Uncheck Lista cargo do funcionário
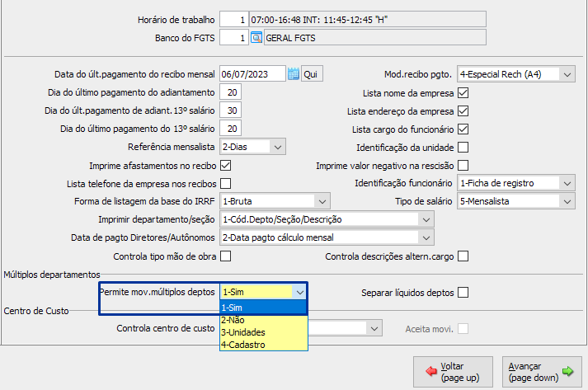Viewport: 588px width, 390px height. click(x=463, y=129)
